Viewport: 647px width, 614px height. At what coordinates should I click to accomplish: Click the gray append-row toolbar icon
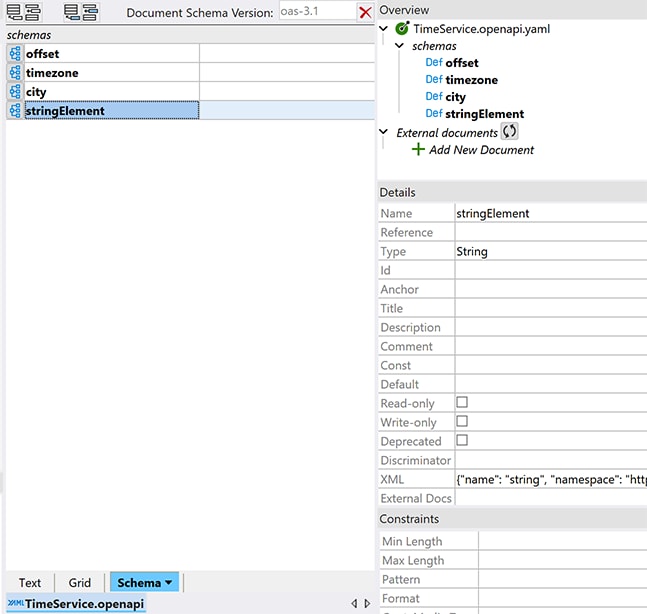pos(14,12)
